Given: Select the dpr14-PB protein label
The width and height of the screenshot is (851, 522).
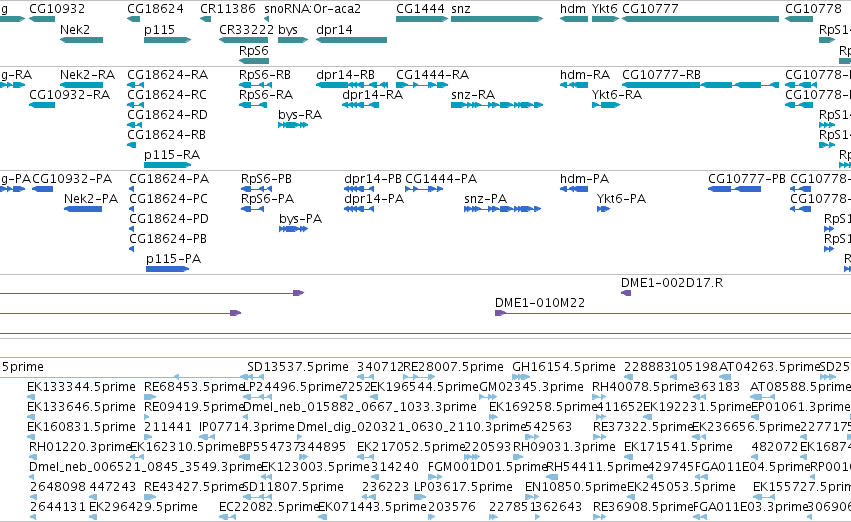Looking at the screenshot, I should point(373,179).
